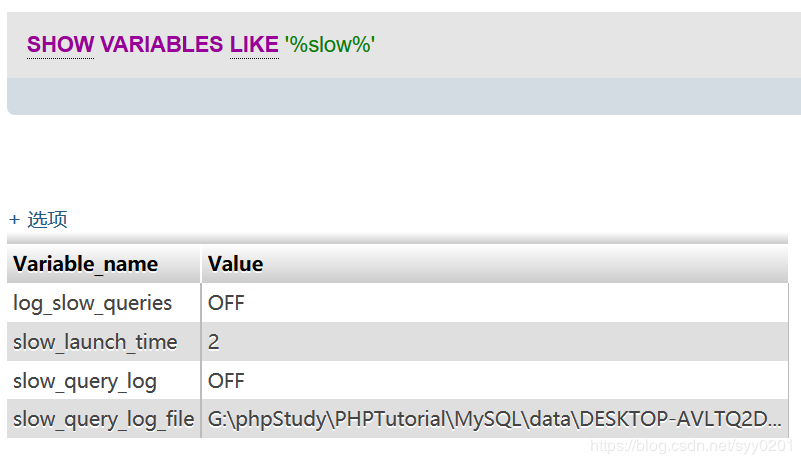
Task: Click the slow_launch_time value 2
Action: tap(214, 342)
